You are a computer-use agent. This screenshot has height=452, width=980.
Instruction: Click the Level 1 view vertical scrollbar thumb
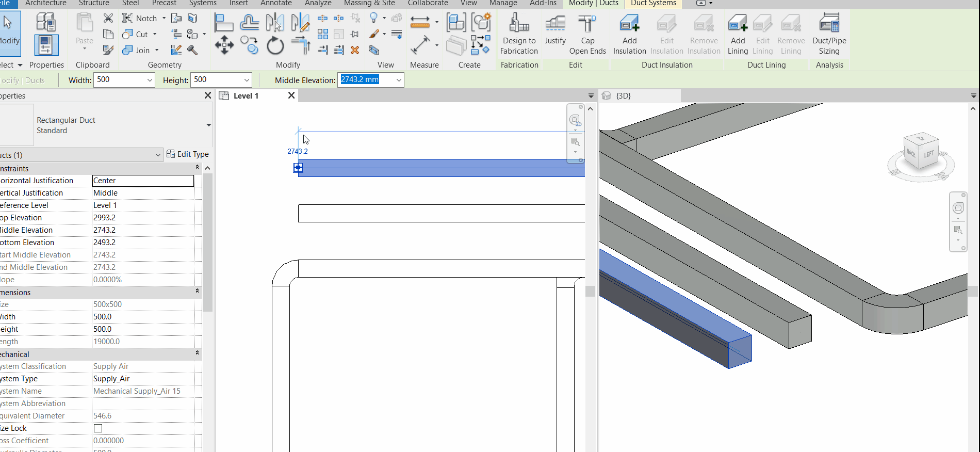[591, 291]
